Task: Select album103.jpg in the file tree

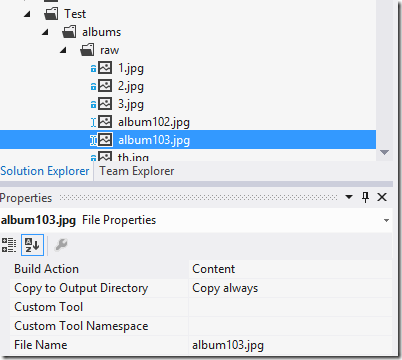Action: point(154,140)
